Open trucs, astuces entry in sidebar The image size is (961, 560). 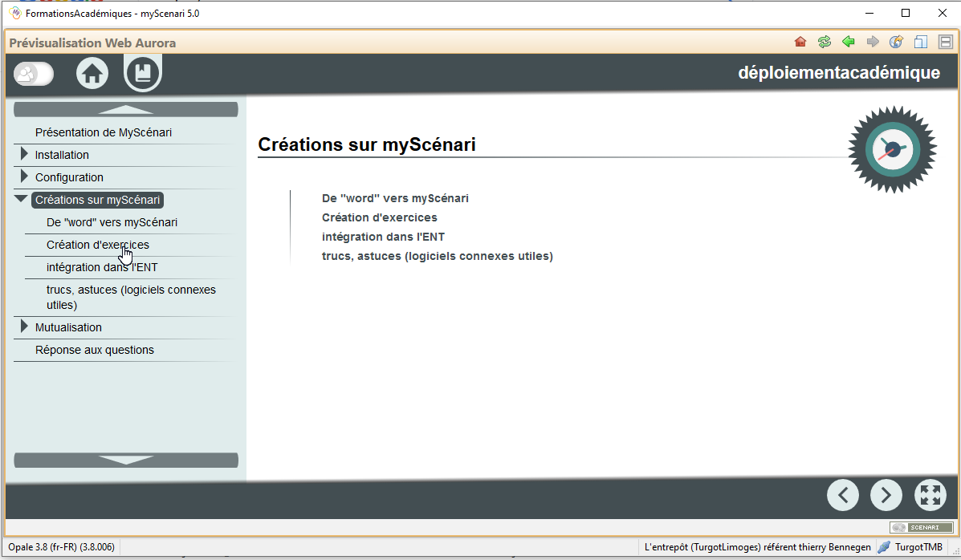tap(131, 297)
